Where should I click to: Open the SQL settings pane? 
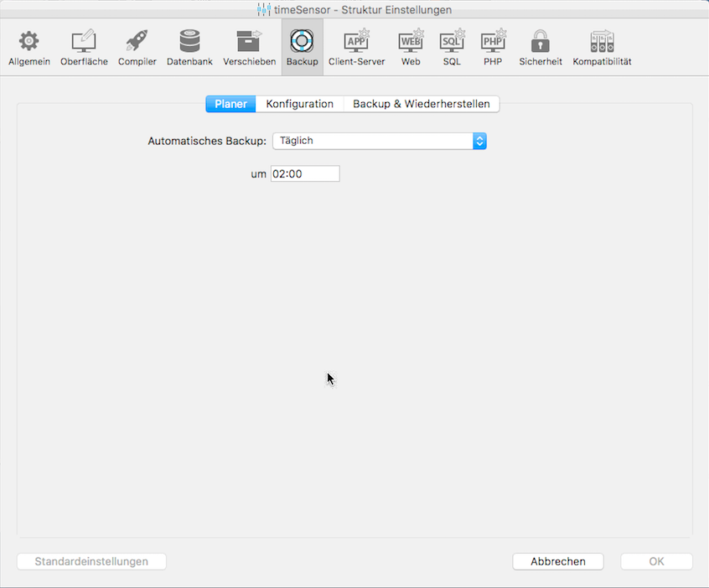click(x=452, y=48)
